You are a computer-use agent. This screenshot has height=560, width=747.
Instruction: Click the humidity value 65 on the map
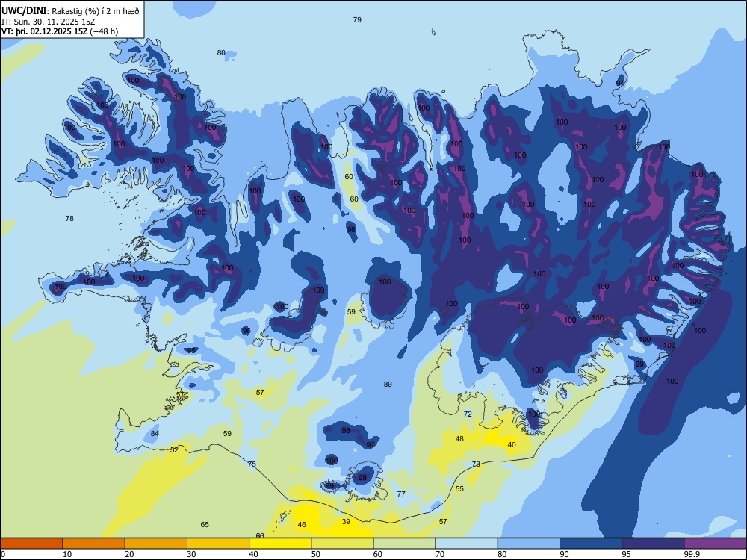point(205,525)
